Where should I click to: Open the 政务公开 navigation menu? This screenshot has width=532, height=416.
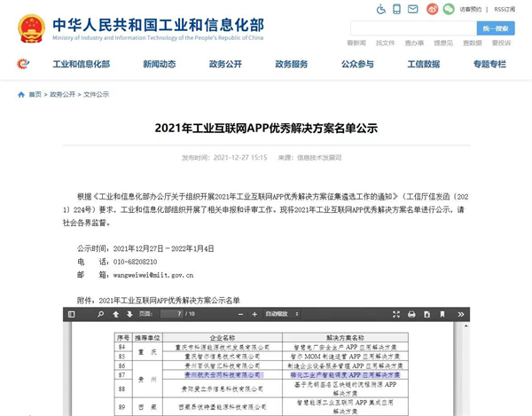(225, 64)
